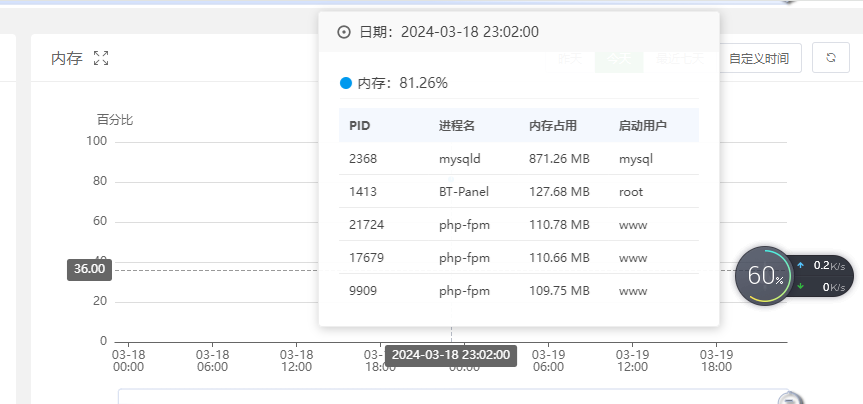Click PID 9909 in the table

pyautogui.click(x=363, y=291)
